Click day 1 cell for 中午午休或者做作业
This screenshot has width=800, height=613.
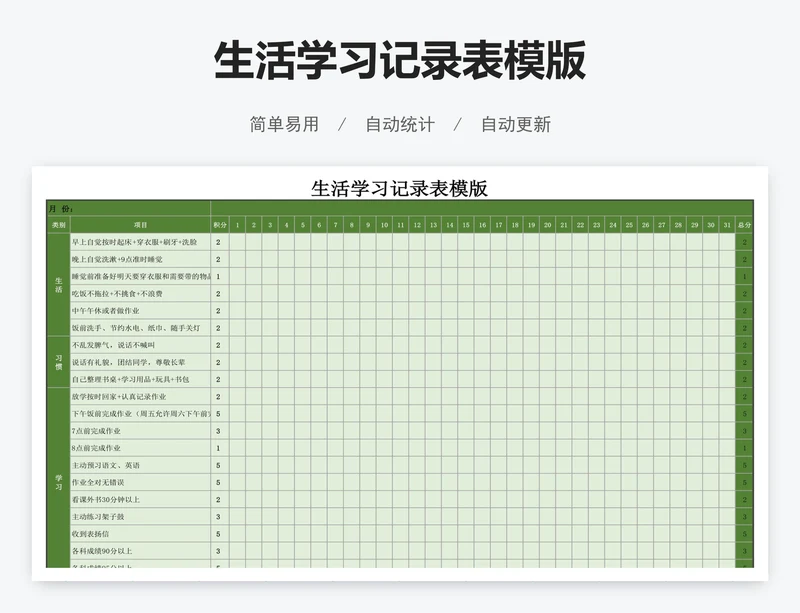[x=237, y=310]
